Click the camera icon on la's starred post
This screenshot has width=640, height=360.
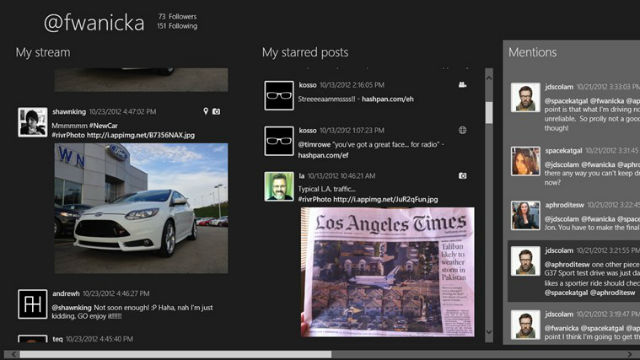coord(462,176)
